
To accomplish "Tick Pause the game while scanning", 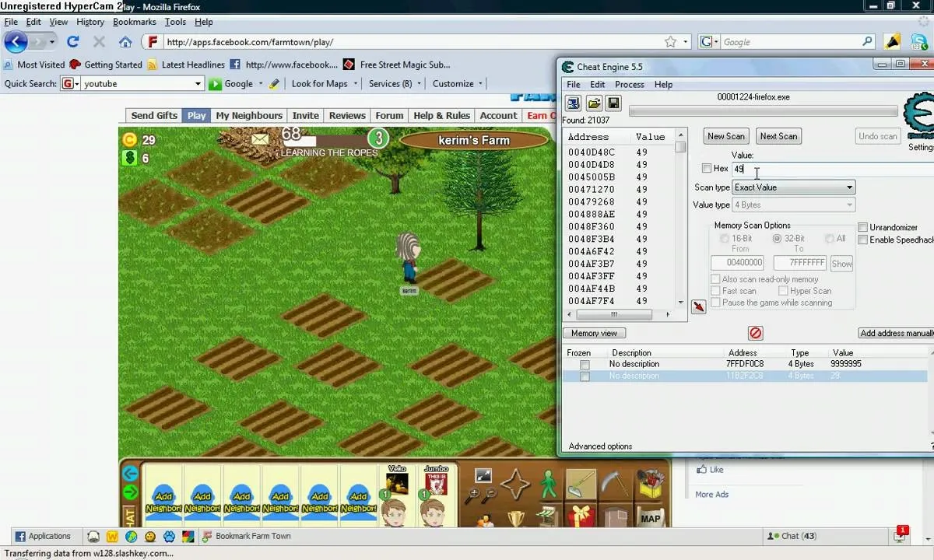I will [x=715, y=303].
